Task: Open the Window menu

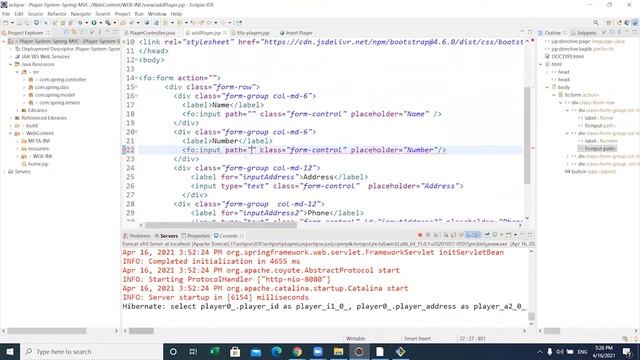Action: 157,14
